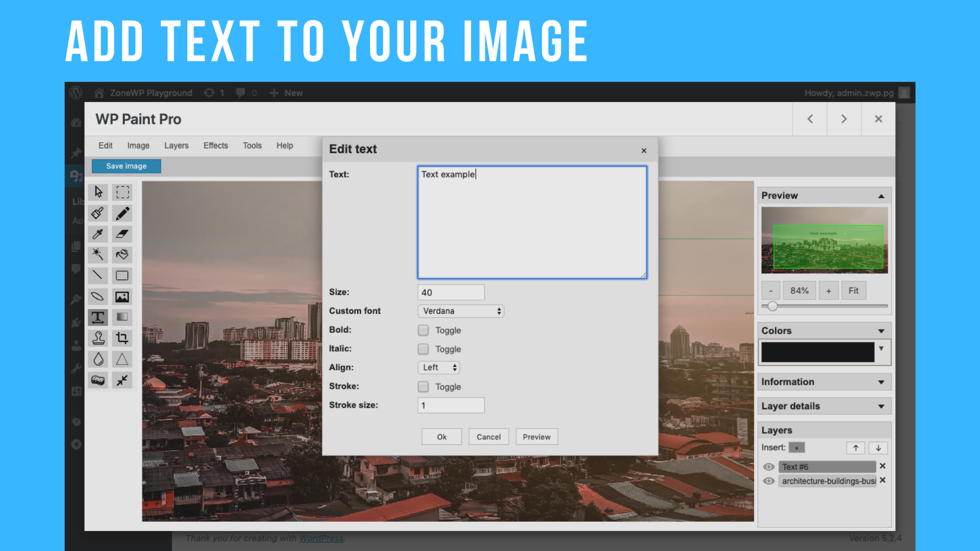Screen dimensions: 980x551
Task: Select the arrow Select tool
Action: click(x=98, y=192)
